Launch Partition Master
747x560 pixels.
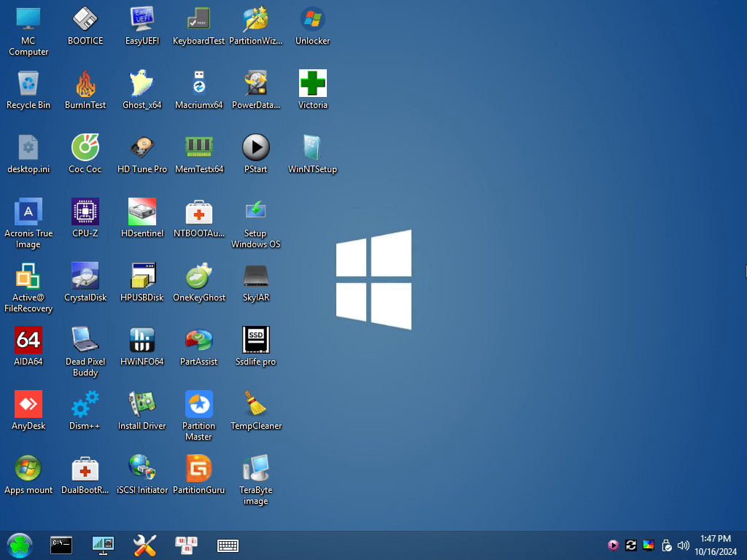[198, 416]
